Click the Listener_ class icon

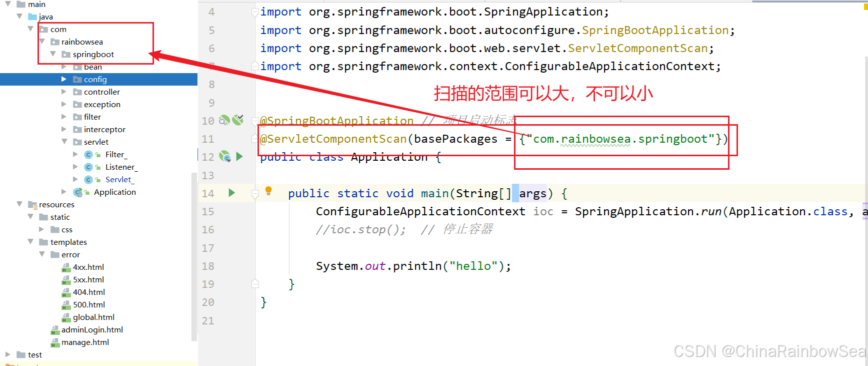click(x=88, y=167)
